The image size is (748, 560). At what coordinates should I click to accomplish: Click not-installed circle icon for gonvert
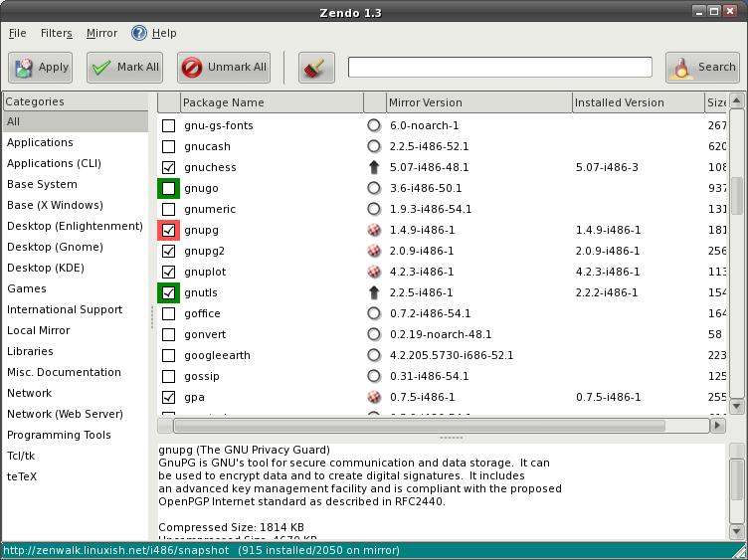pos(374,334)
